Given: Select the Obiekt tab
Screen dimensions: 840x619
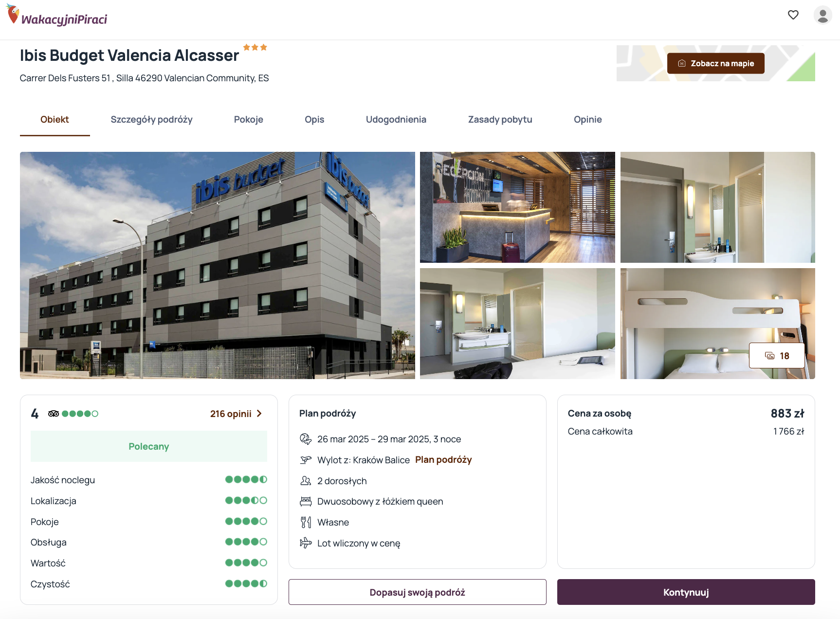Looking at the screenshot, I should tap(55, 120).
